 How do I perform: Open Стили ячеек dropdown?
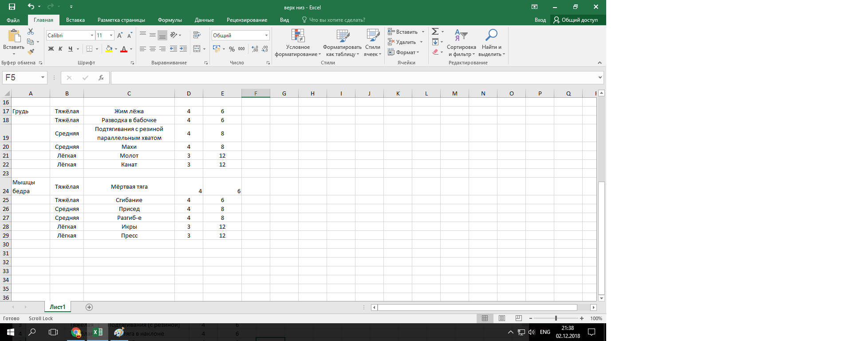click(373, 43)
